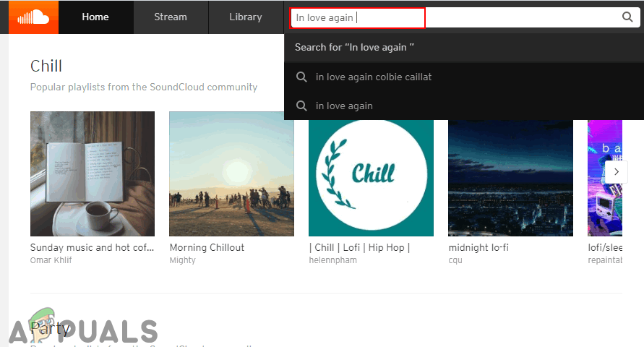Screen dimensions: 644x347
Task: Open the Morning Chillout playlist cover
Action: tap(231, 173)
